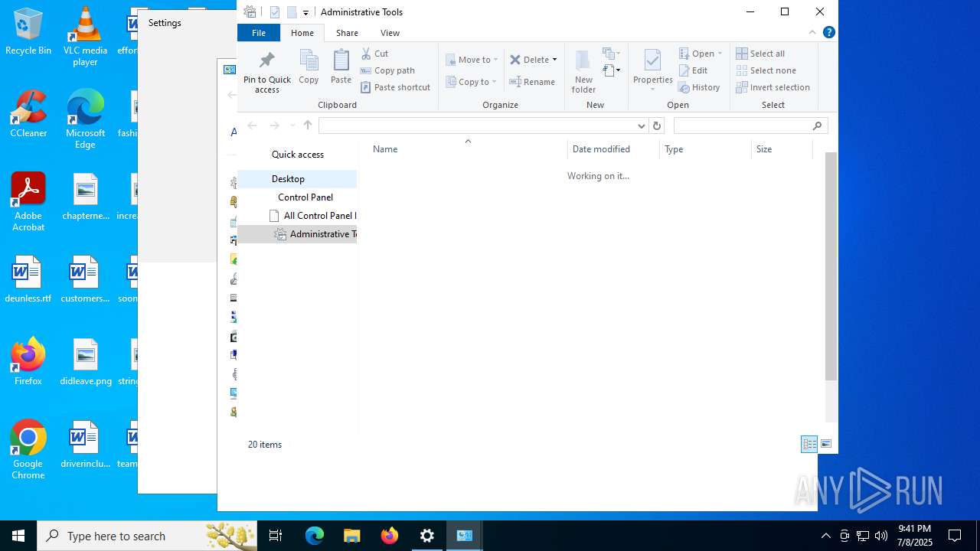The height and width of the screenshot is (551, 980).
Task: Sort by Type column
Action: (705, 149)
